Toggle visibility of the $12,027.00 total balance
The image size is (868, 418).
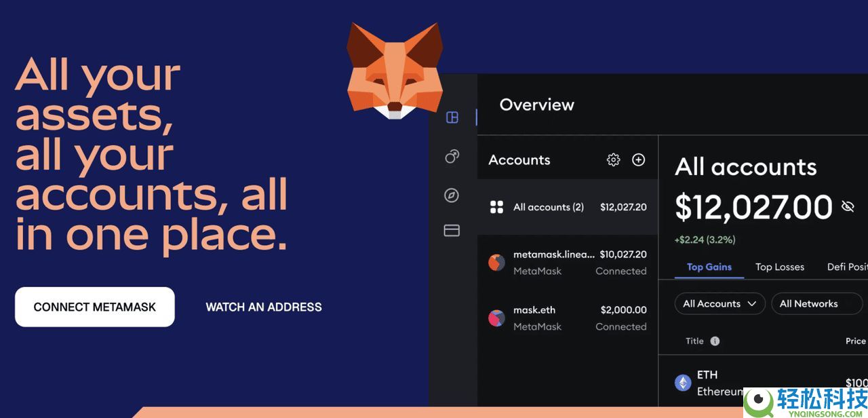(848, 207)
